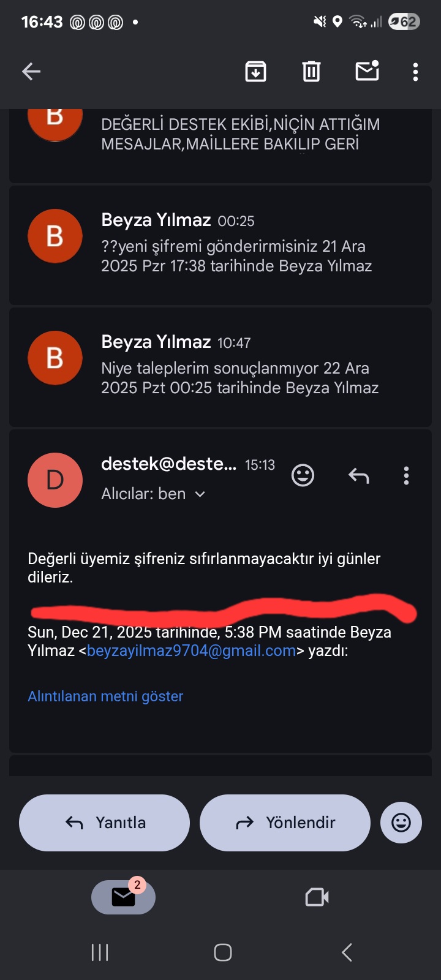Archive this email conversation

[255, 72]
